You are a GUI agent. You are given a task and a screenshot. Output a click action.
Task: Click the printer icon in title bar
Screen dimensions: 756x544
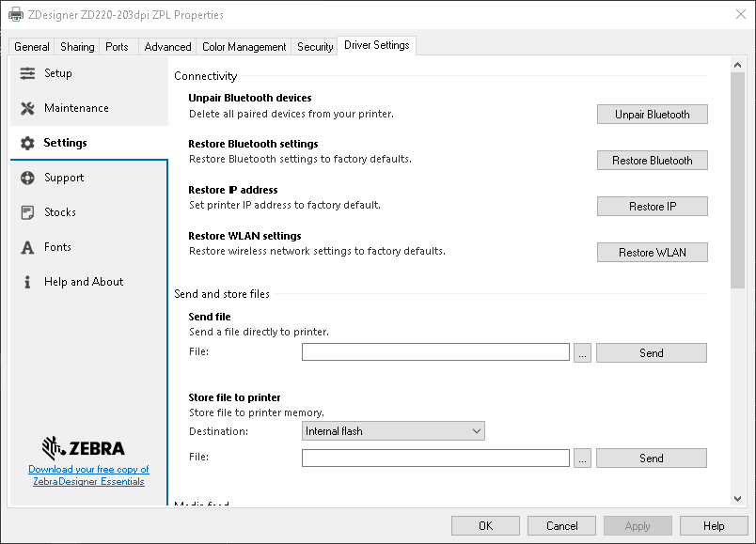click(15, 14)
